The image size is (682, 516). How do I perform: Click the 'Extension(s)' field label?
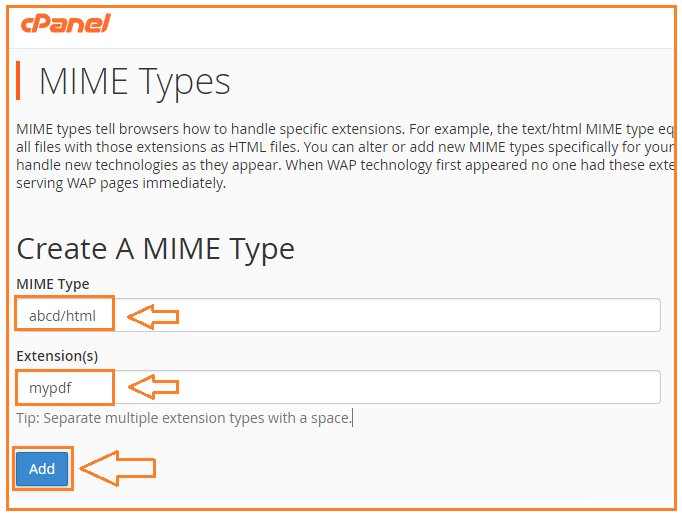(x=57, y=356)
